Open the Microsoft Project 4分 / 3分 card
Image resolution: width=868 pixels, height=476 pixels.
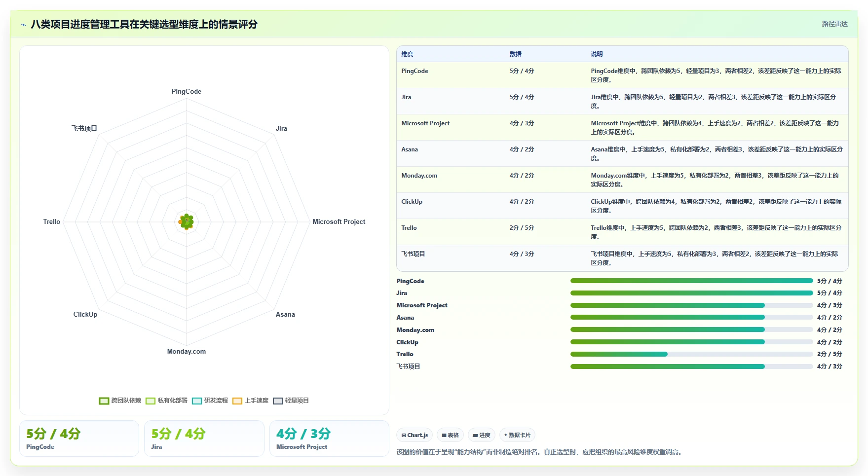[x=329, y=439]
